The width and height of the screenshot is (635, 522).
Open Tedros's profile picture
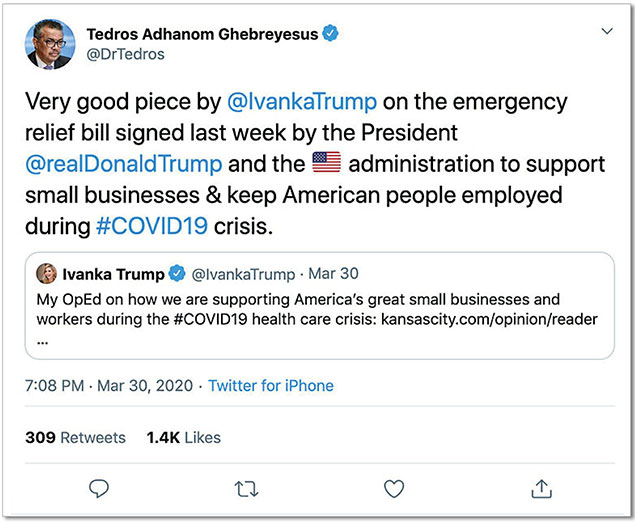click(x=46, y=46)
